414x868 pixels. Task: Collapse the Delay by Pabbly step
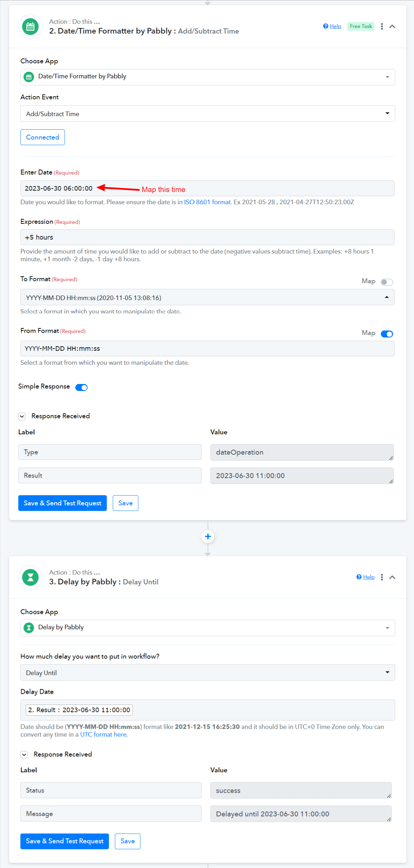point(392,577)
